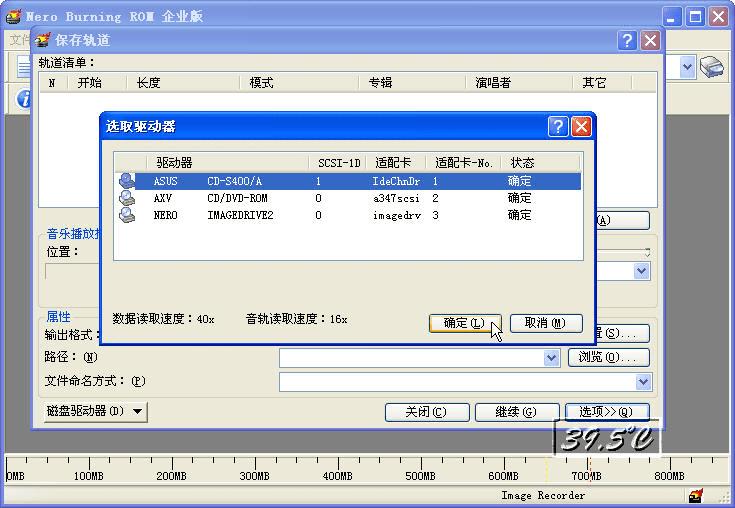
Task: Click the 适配卡 column header
Action: (396, 163)
